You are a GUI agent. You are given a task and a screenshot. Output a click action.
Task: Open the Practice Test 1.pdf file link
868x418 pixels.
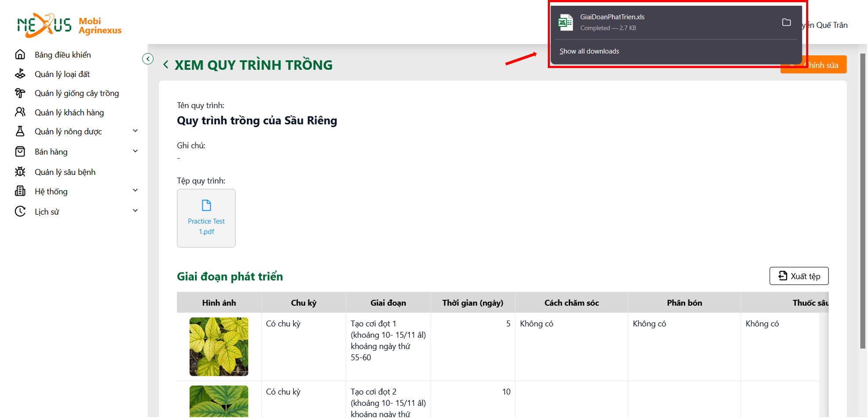(x=206, y=227)
